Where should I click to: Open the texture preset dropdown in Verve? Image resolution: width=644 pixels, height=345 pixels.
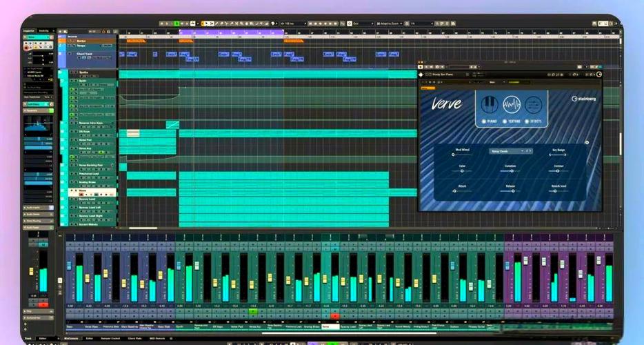[510, 151]
